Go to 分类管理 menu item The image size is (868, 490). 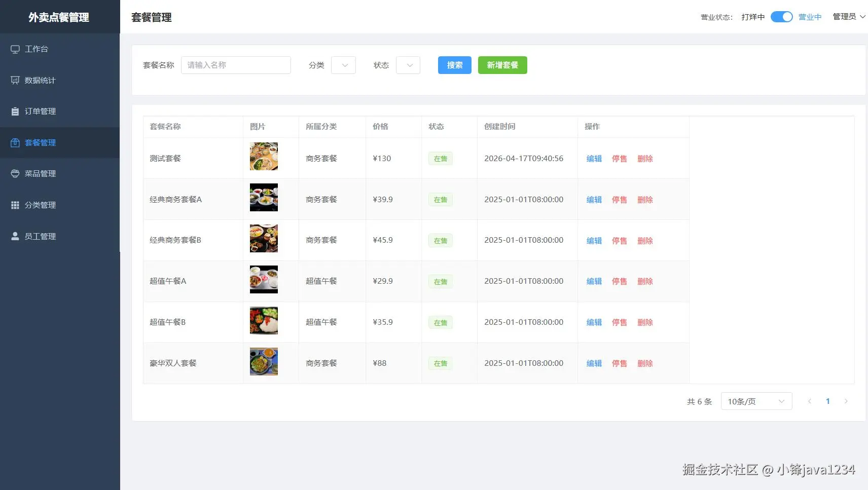pyautogui.click(x=60, y=205)
